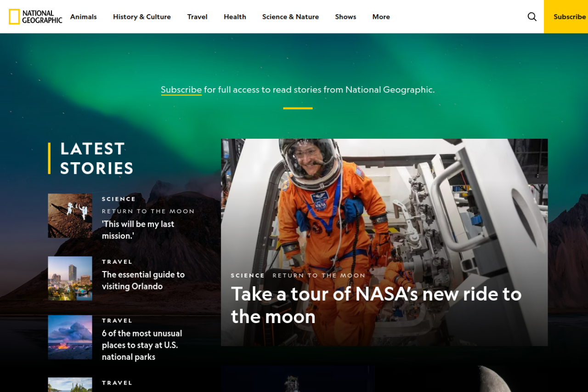Click the Science label above the sidebar moon story
The width and height of the screenshot is (588, 392).
pyautogui.click(x=119, y=199)
